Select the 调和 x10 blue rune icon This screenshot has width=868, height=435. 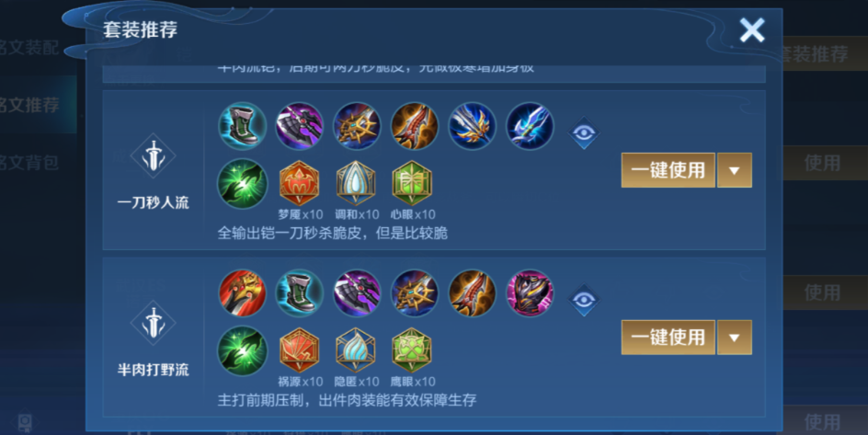pyautogui.click(x=356, y=183)
